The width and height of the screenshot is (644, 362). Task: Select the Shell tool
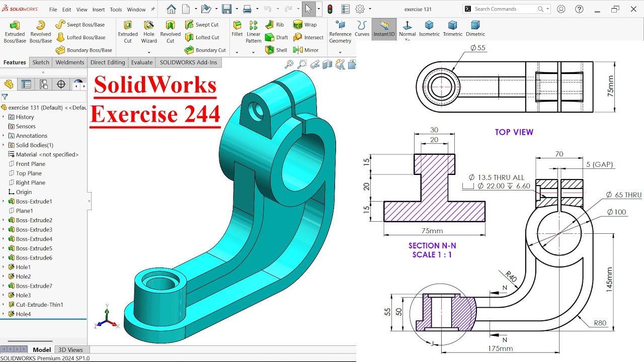click(276, 50)
